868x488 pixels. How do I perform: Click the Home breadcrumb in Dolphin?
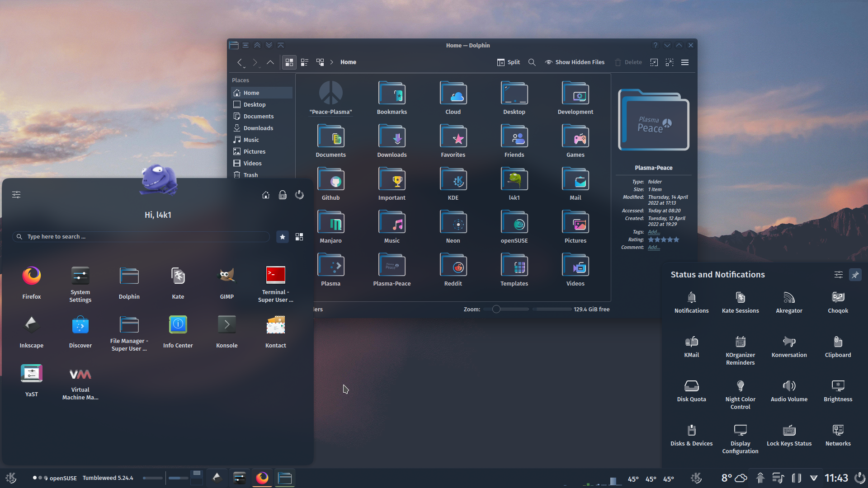(x=348, y=62)
